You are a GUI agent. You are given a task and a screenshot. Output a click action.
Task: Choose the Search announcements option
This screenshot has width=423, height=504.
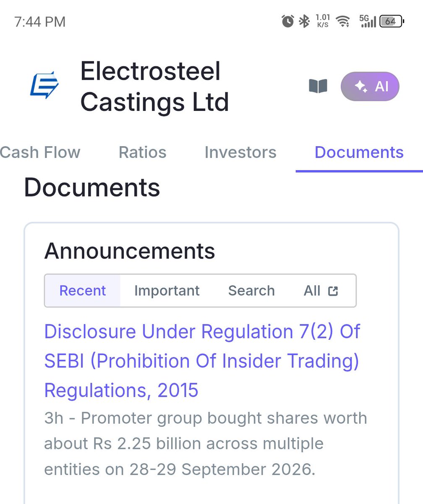251,291
